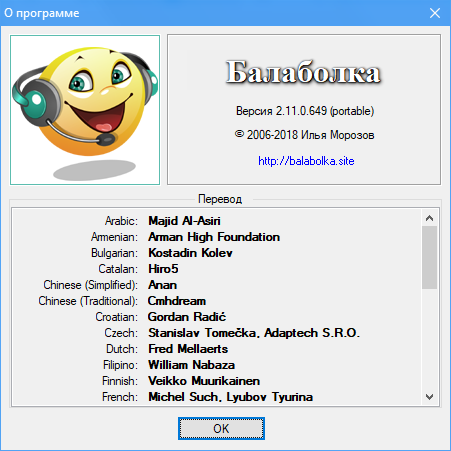Click the Bulgarian: language label
This screenshot has height=451, width=451.
[114, 253]
